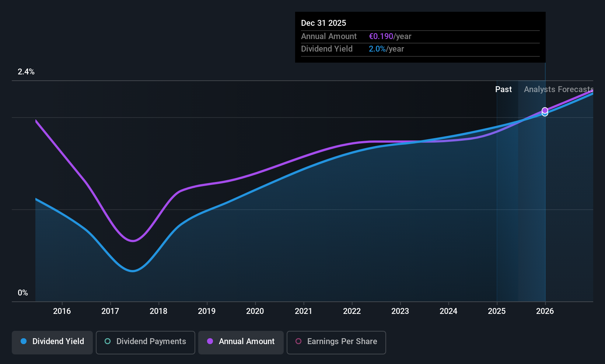Click the purple data point marker at 2026
This screenshot has width=605, height=364.
tap(545, 110)
